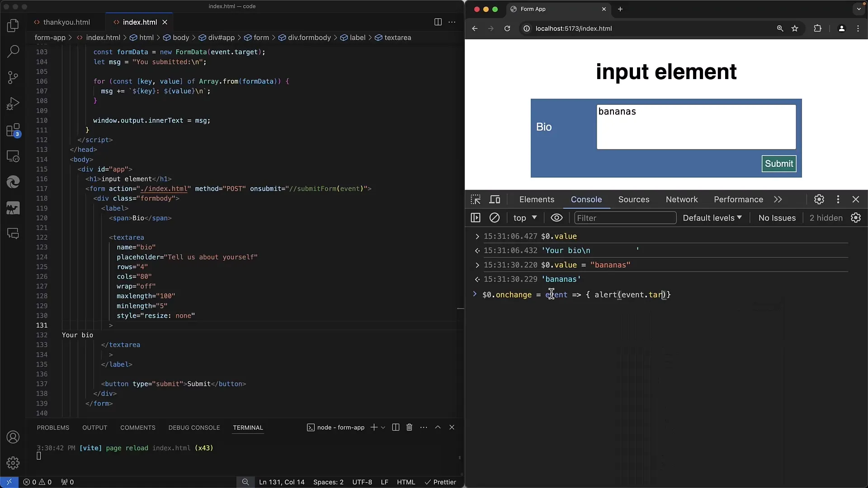
Task: Click the Ln 131, Col 14 status item
Action: coord(282,482)
